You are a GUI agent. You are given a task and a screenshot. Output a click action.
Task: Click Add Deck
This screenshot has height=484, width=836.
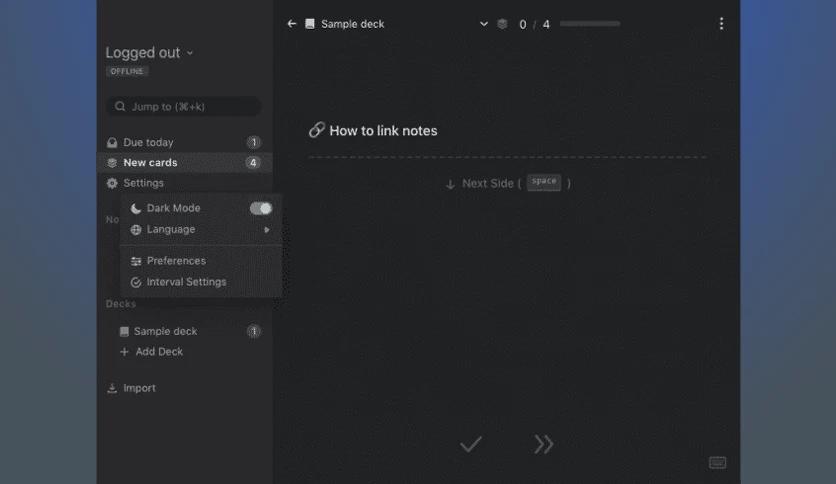pos(151,352)
